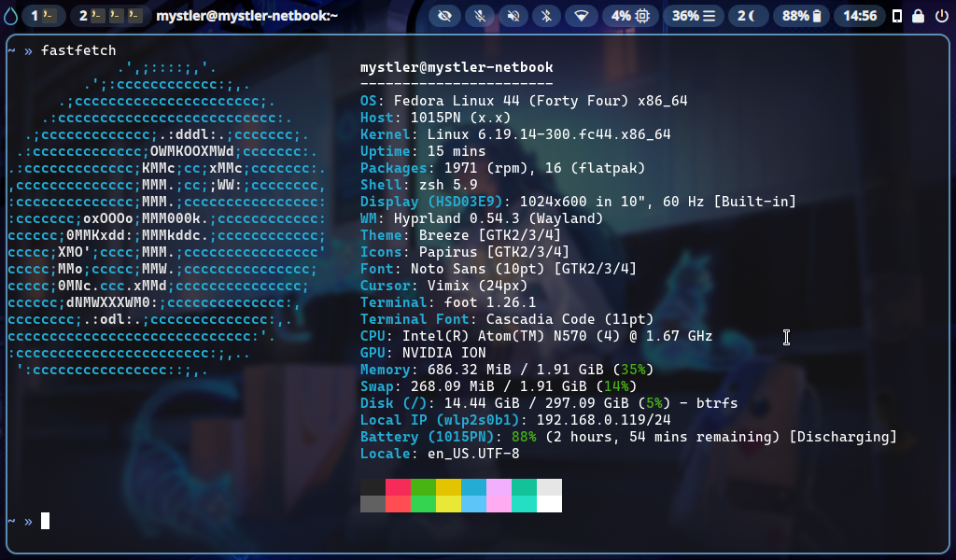Switch to workspace 2

[110, 16]
